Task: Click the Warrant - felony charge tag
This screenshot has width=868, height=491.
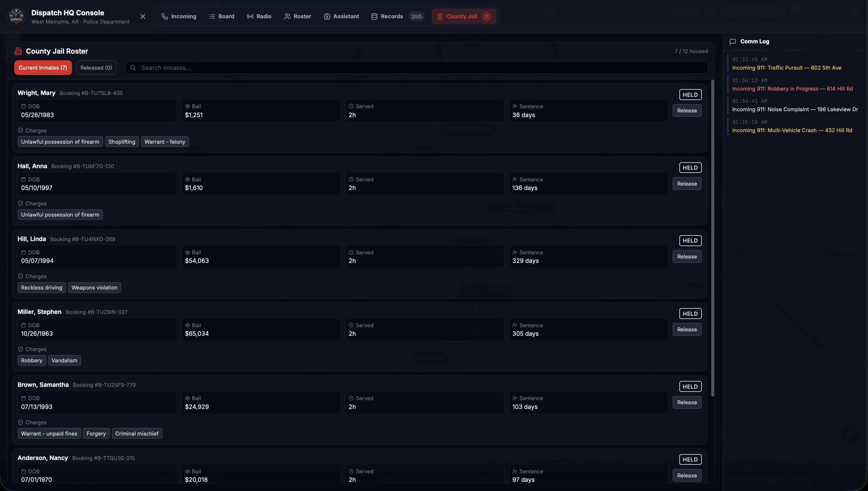Action: (x=165, y=142)
